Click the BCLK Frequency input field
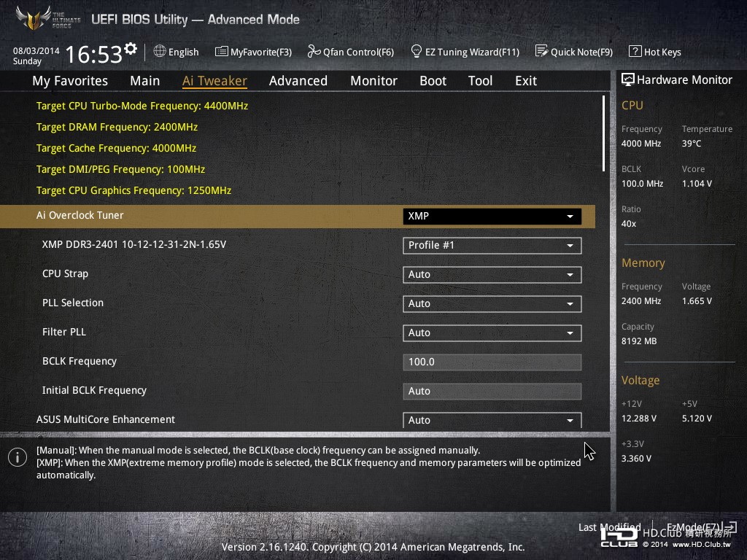The width and height of the screenshot is (747, 560). pyautogui.click(x=492, y=362)
